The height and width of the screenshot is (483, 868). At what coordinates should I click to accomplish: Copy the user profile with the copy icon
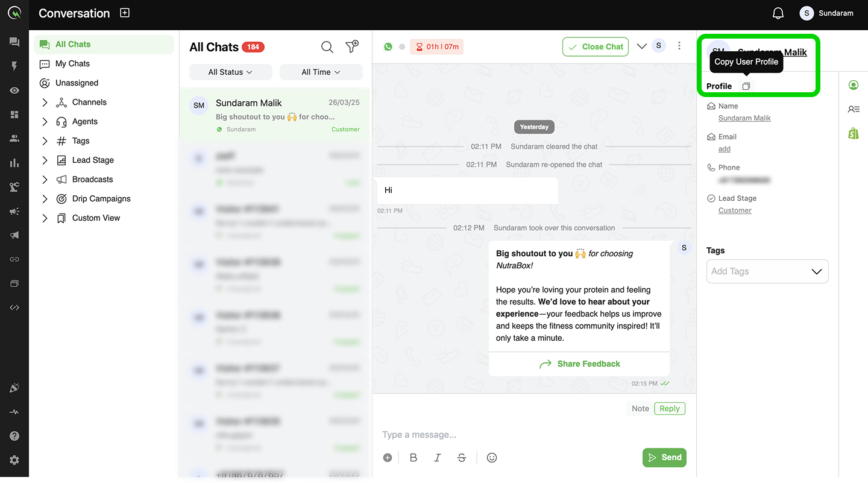pos(746,86)
